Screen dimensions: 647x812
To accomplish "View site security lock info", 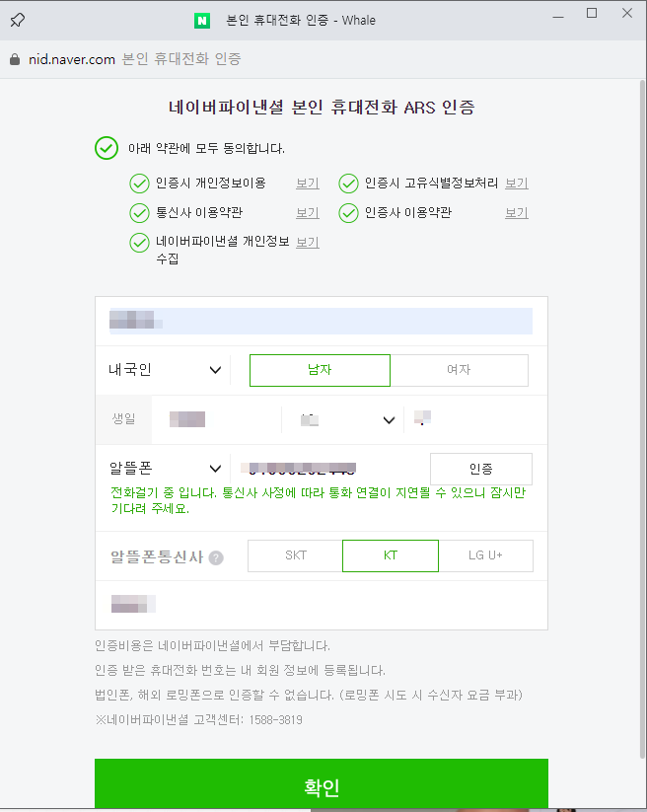I will pos(15,59).
